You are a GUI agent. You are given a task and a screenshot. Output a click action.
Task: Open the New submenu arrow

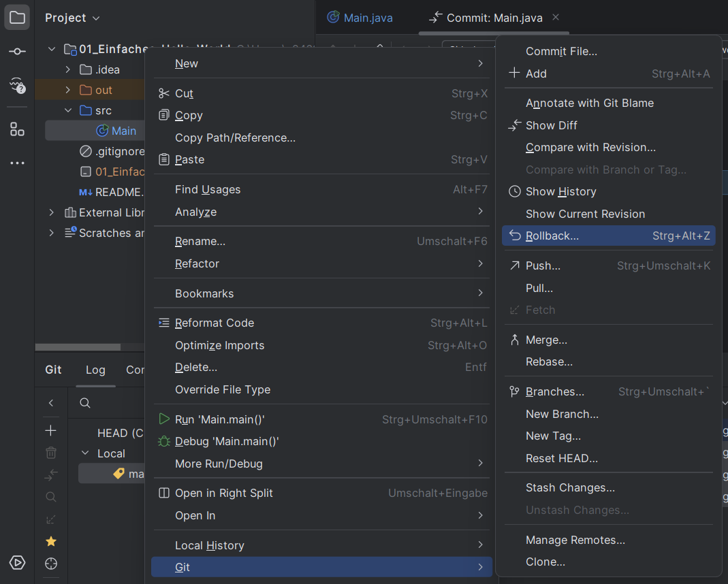(481, 63)
